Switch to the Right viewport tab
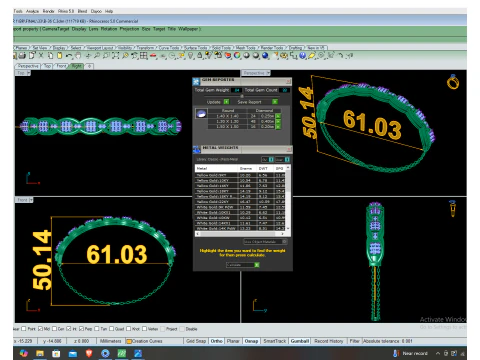Screen dimensions: 480x360 [77, 66]
